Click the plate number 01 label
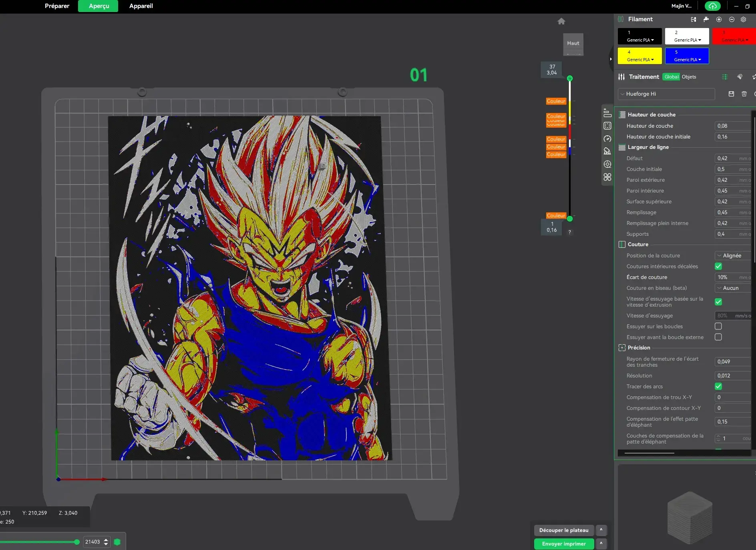This screenshot has width=756, height=550. point(418,75)
